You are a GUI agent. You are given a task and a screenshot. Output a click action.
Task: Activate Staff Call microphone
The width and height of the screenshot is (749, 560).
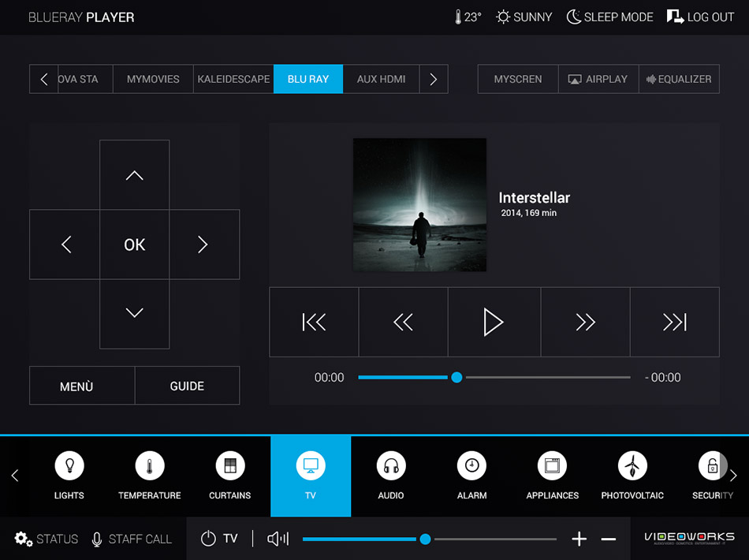pyautogui.click(x=132, y=539)
